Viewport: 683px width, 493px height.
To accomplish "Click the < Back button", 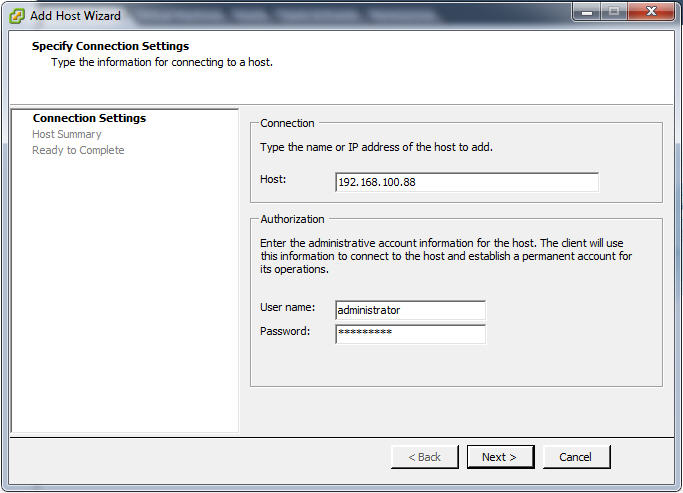I will [x=424, y=457].
